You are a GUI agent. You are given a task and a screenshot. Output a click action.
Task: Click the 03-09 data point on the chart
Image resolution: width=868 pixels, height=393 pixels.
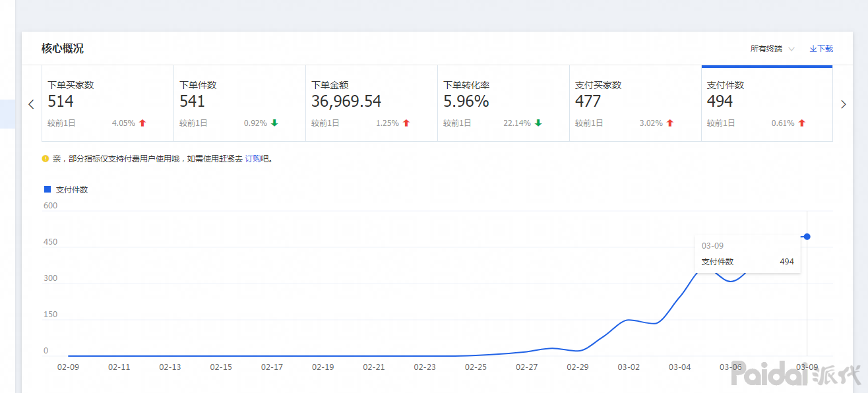pyautogui.click(x=807, y=237)
